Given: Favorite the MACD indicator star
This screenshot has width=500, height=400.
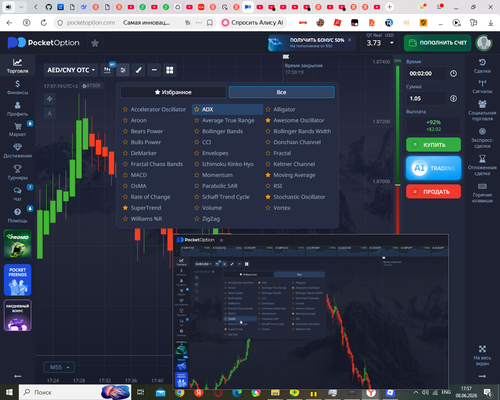Looking at the screenshot, I should [x=125, y=175].
